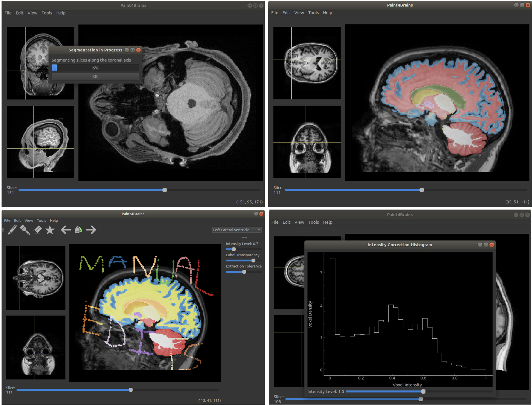Open View menu in the (95, 51, 111) window
This screenshot has width=532, height=405.
point(299,13)
